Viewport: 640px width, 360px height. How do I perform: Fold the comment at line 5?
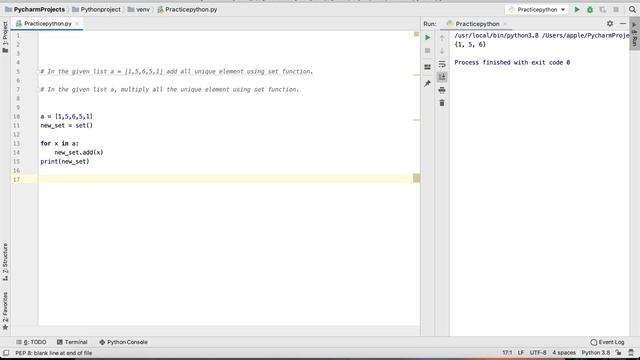coord(38,71)
